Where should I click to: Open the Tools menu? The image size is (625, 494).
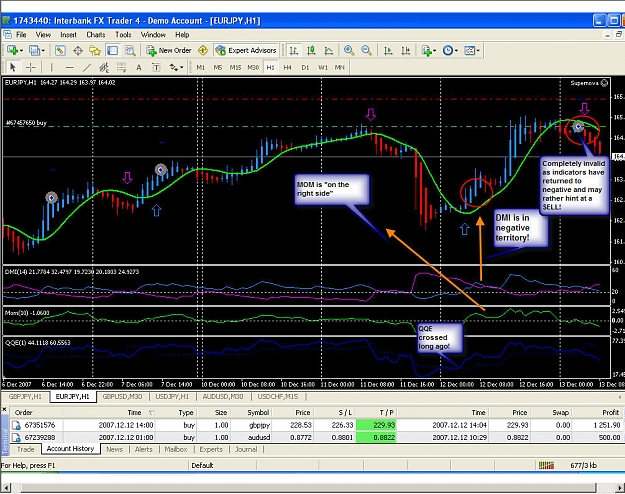(123, 35)
